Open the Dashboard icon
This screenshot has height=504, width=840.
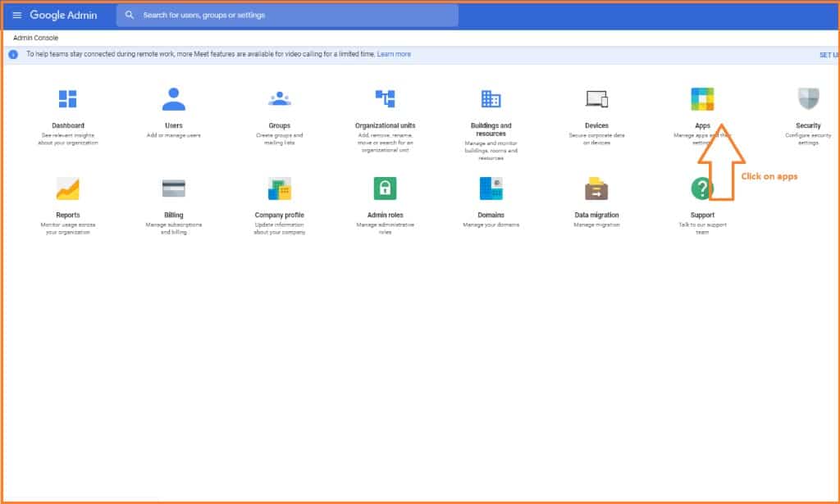tap(67, 99)
